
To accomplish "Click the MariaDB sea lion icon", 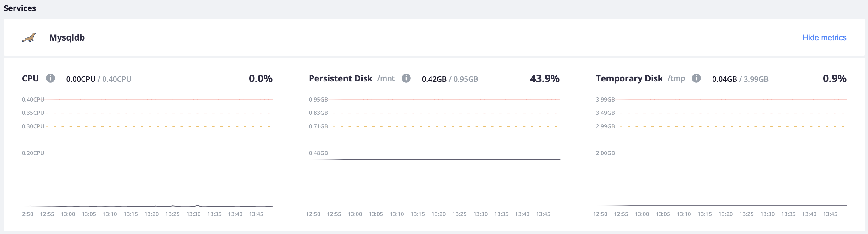I will (x=29, y=38).
